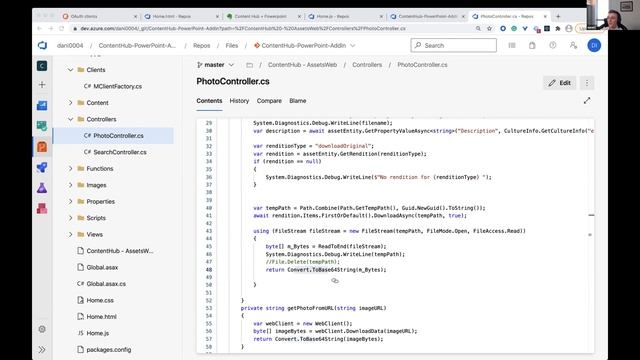The width and height of the screenshot is (640, 360).
Task: Open marketplace bag icon in header
Action: (532, 45)
